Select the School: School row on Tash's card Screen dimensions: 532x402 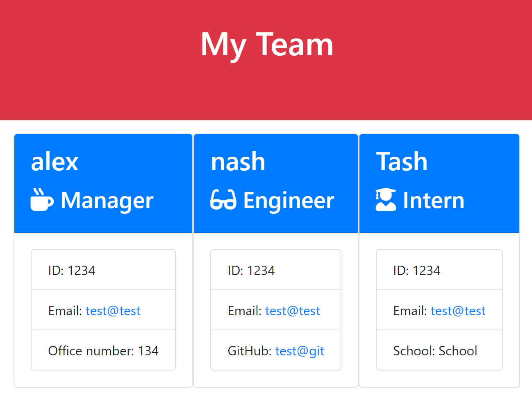(x=435, y=351)
